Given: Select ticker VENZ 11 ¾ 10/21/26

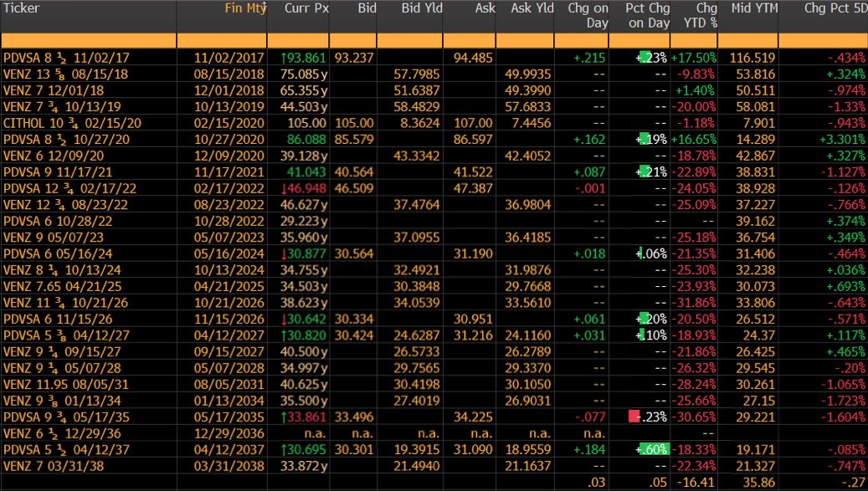Looking at the screenshot, I should click(65, 303).
